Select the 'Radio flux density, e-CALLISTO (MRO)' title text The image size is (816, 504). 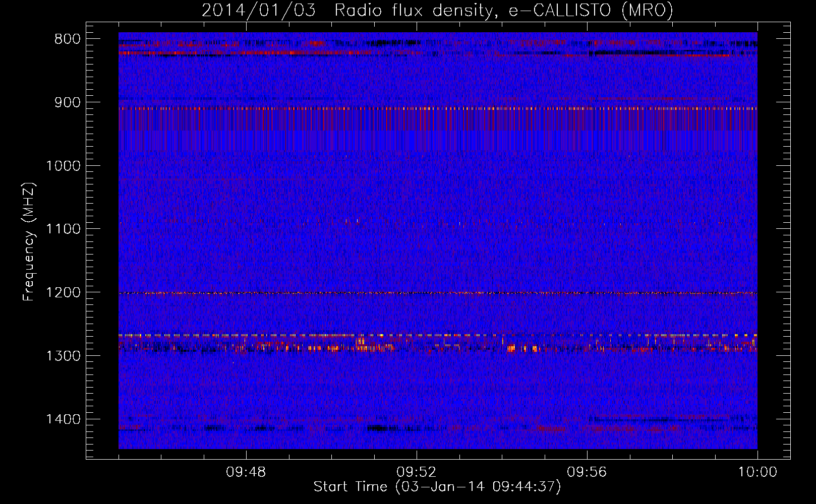pos(504,10)
